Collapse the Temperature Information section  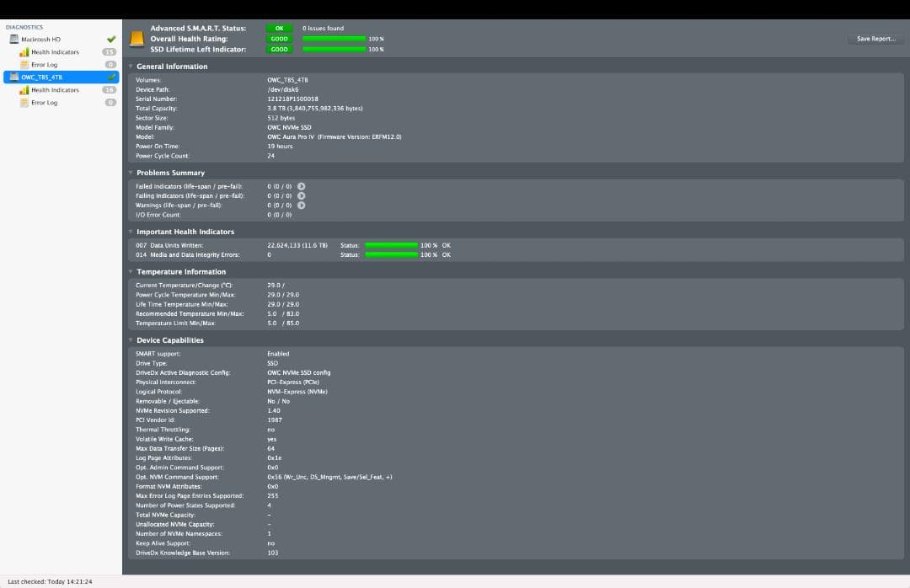pyautogui.click(x=131, y=272)
